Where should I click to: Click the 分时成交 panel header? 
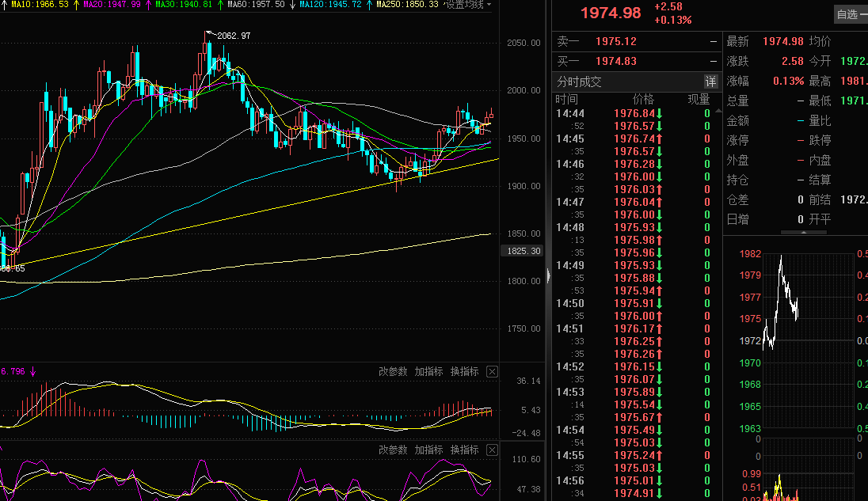click(579, 82)
